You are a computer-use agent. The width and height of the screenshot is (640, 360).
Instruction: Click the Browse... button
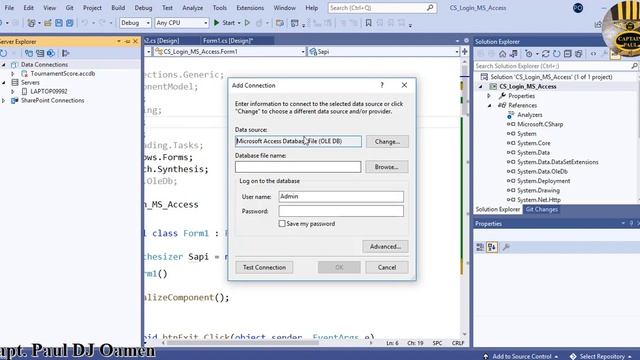(387, 167)
